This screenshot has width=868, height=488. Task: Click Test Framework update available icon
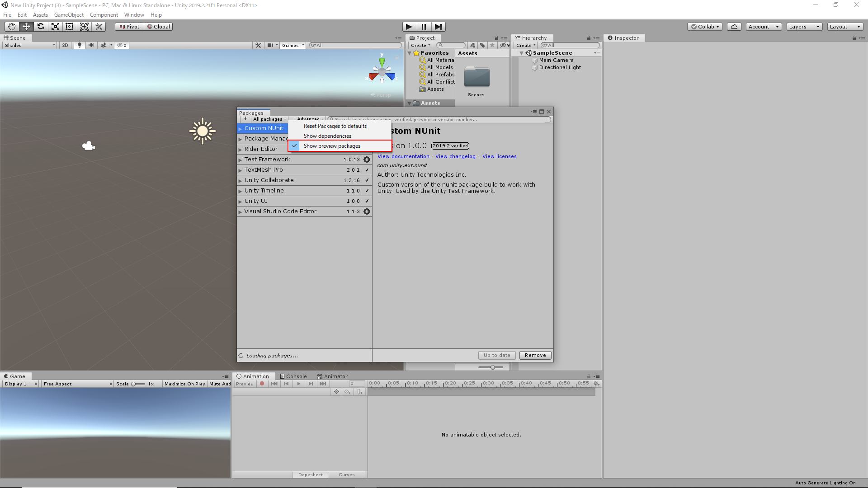click(x=367, y=160)
